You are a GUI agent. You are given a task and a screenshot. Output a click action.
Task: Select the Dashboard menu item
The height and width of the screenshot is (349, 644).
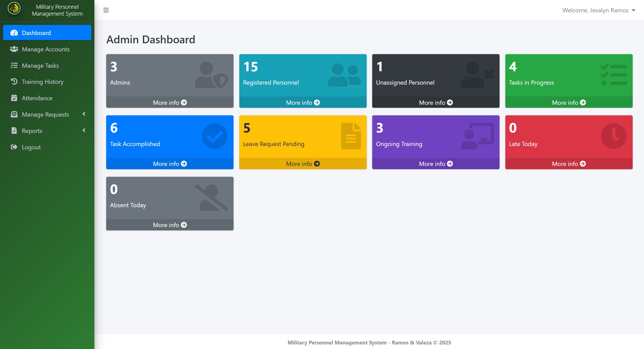(x=47, y=33)
